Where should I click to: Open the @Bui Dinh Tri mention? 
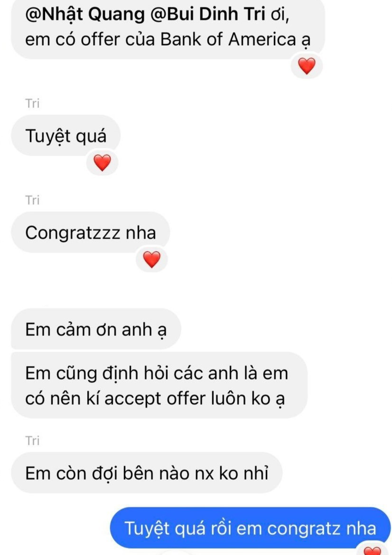tap(208, 14)
